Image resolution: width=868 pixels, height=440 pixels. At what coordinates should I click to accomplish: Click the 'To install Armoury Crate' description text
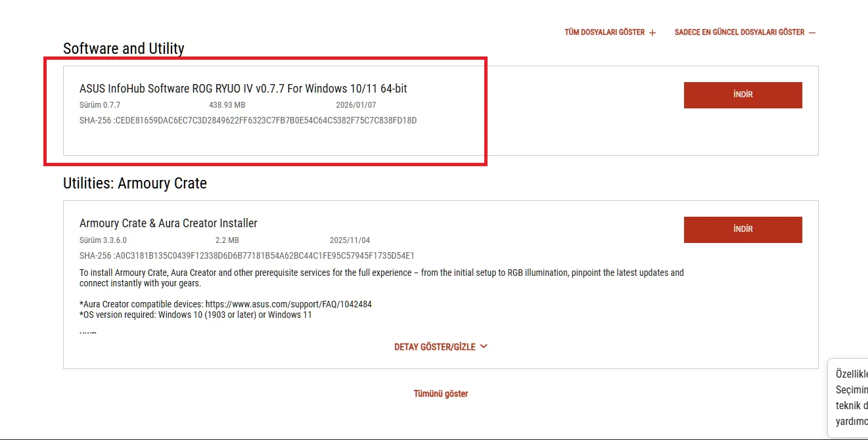click(382, 278)
